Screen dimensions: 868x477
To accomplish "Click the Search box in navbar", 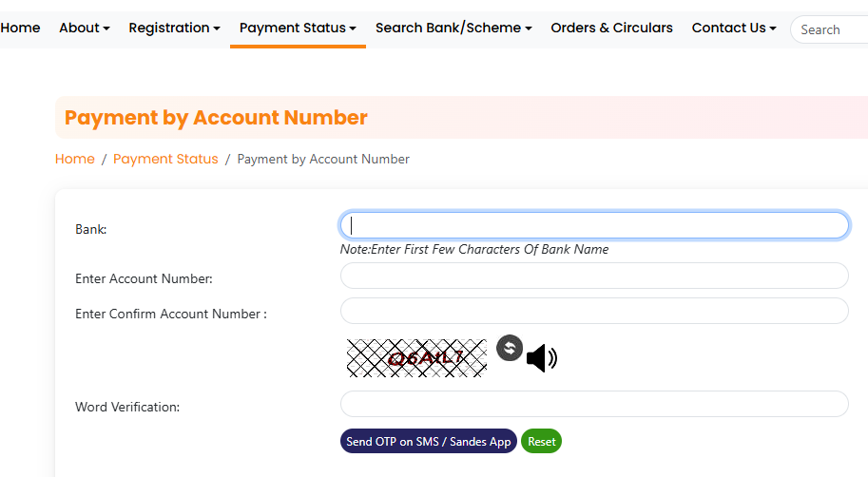I will tap(832, 29).
